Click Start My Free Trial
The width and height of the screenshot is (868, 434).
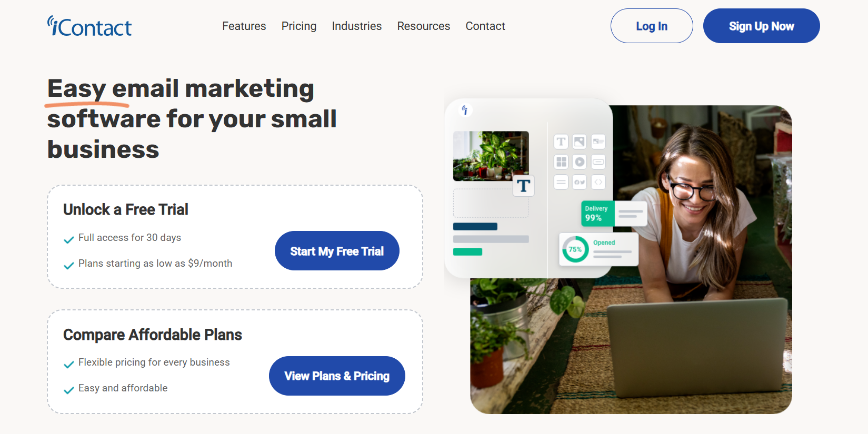337,251
